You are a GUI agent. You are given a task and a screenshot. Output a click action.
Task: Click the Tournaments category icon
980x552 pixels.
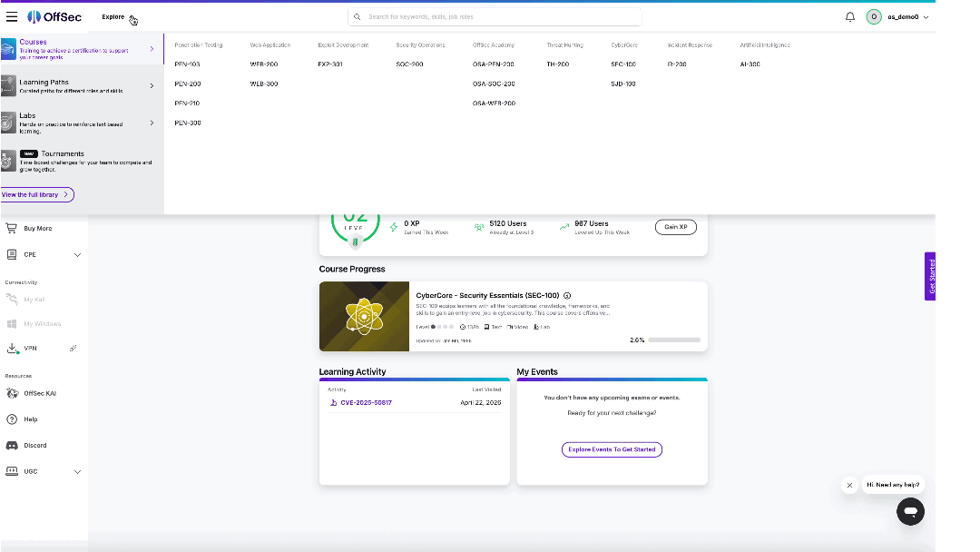click(8, 161)
